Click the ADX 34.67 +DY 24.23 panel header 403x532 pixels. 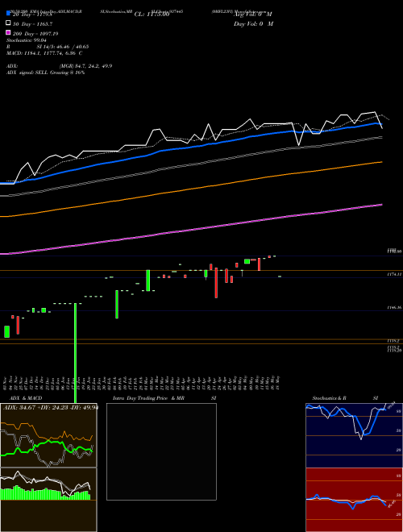click(51, 407)
